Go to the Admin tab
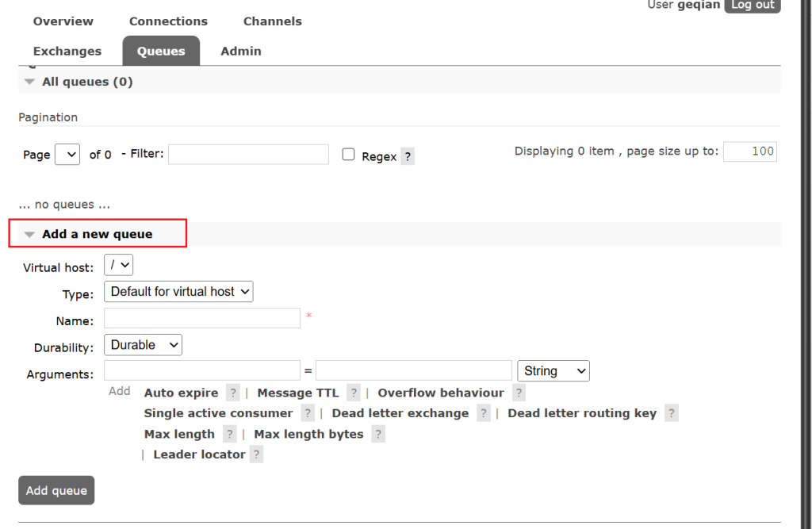This screenshot has width=812, height=529. point(241,51)
